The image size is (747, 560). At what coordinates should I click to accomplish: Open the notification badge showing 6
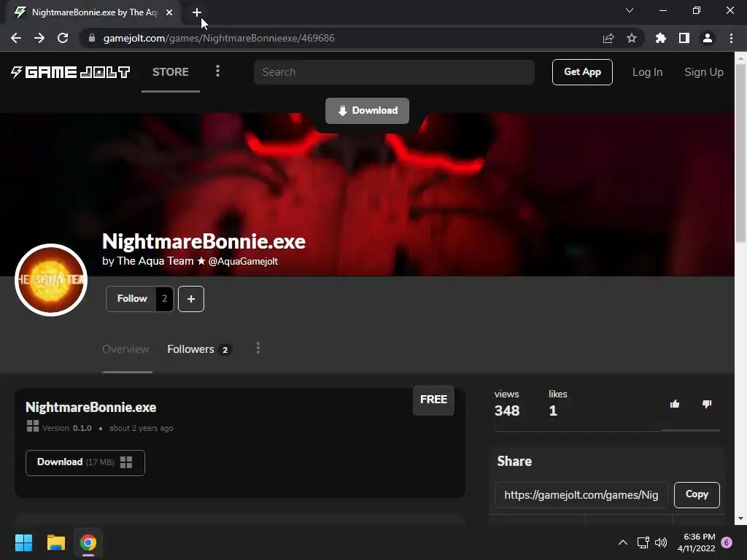point(727,542)
